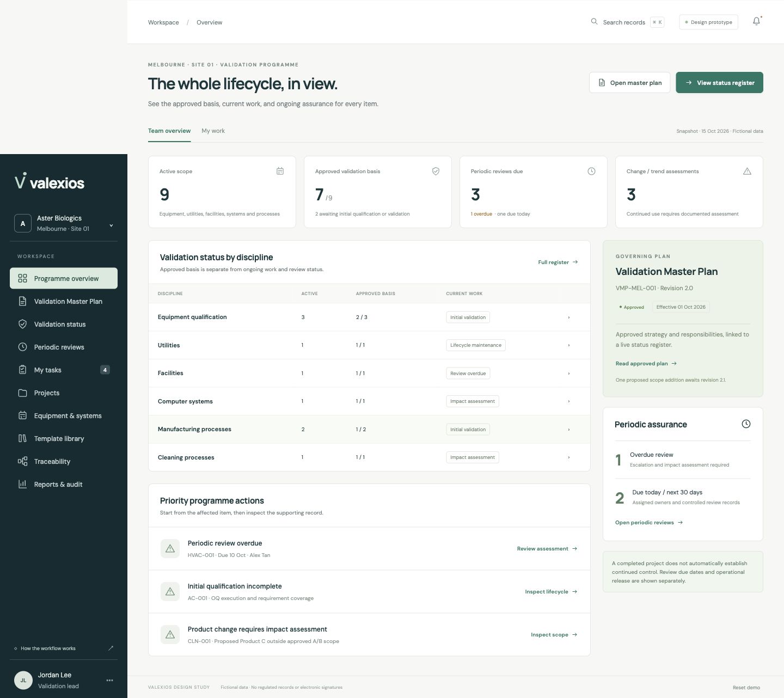This screenshot has width=784, height=698.
Task: Click the warning triangle on Change / trend assessments card
Action: (747, 171)
